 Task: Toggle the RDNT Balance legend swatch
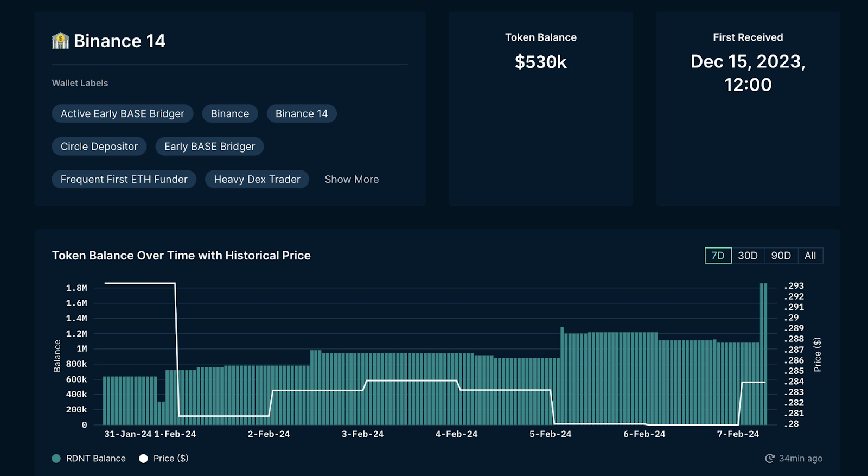[x=56, y=459]
